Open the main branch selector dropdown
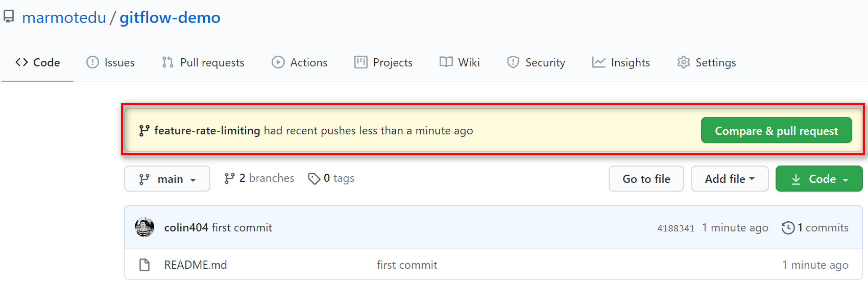The image size is (868, 282). [167, 179]
